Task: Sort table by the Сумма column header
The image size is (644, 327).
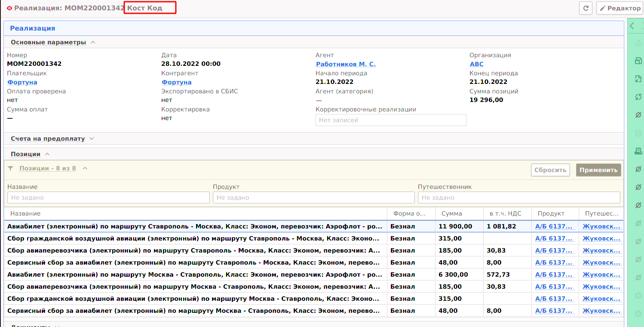Action: (451, 213)
